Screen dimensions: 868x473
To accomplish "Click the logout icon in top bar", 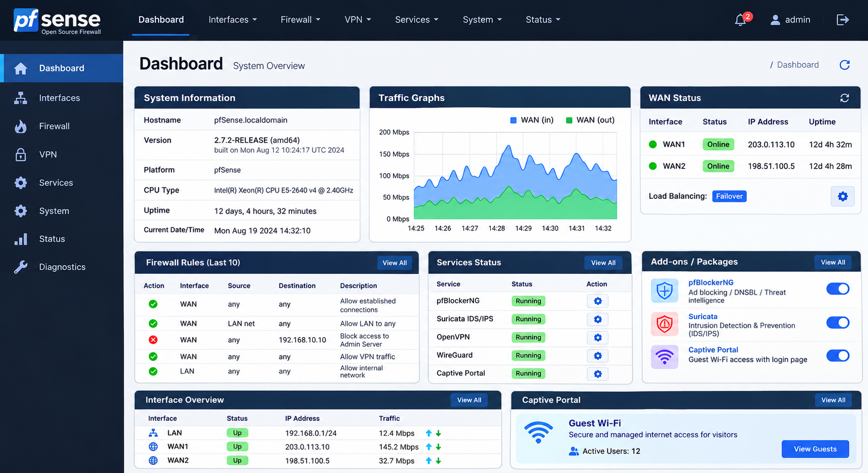I will click(x=842, y=20).
